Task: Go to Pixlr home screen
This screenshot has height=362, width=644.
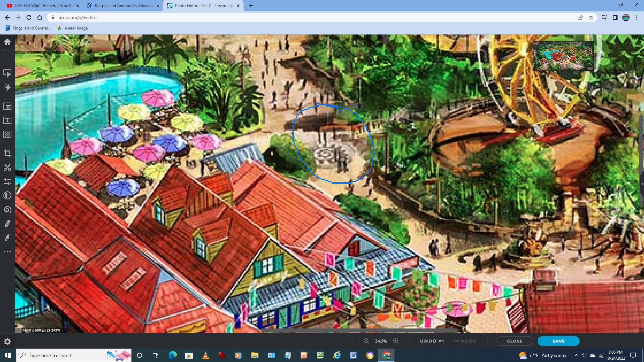Action: 7,42
